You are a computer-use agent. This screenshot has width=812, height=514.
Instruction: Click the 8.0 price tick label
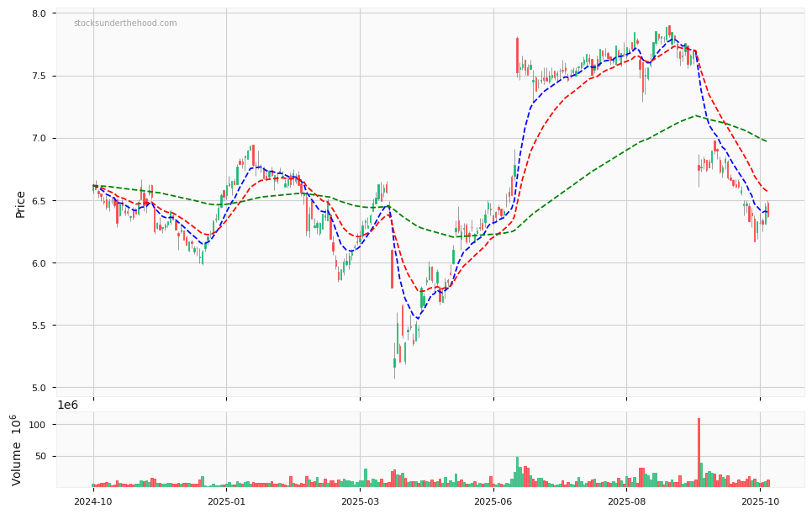click(39, 14)
